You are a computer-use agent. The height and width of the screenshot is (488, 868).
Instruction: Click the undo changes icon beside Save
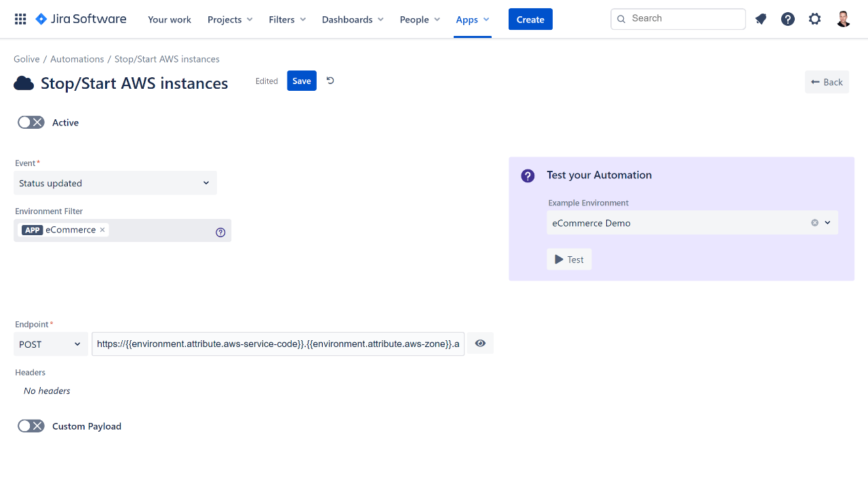330,81
